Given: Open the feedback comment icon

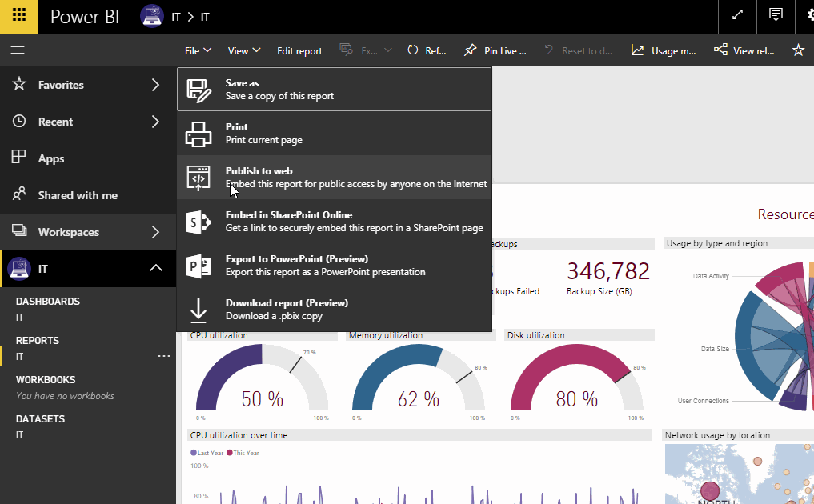Looking at the screenshot, I should coord(776,14).
